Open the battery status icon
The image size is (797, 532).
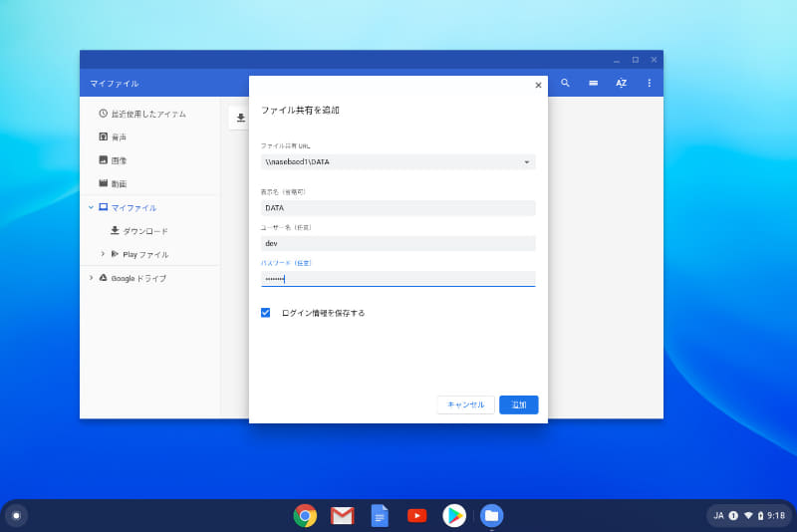tap(760, 516)
